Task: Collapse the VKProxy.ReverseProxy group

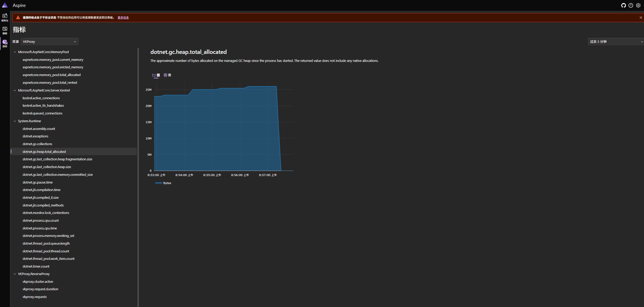Action: 15,274
